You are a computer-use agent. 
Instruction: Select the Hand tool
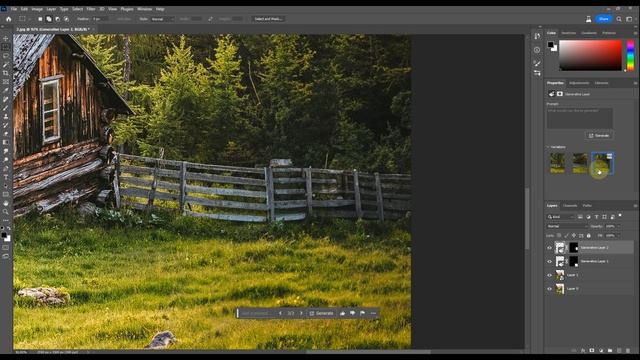coord(6,203)
